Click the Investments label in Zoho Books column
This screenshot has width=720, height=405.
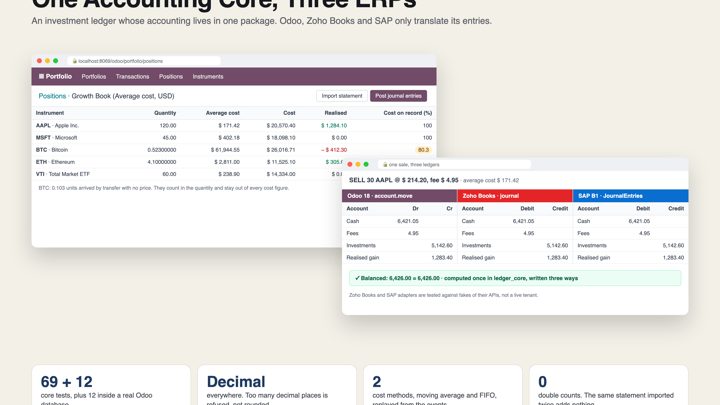(x=476, y=246)
